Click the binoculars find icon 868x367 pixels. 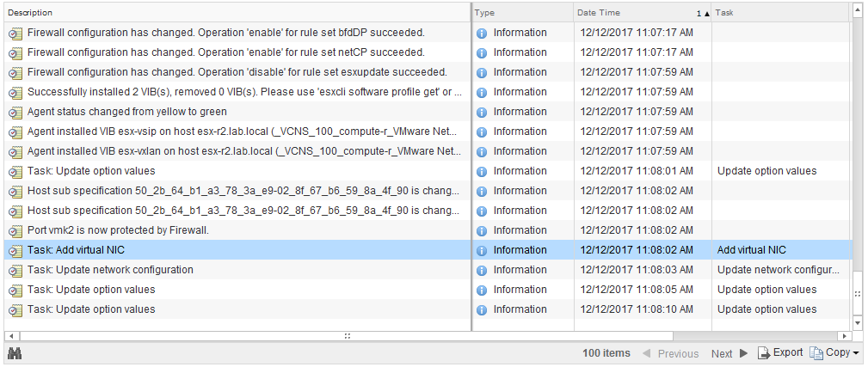15,353
